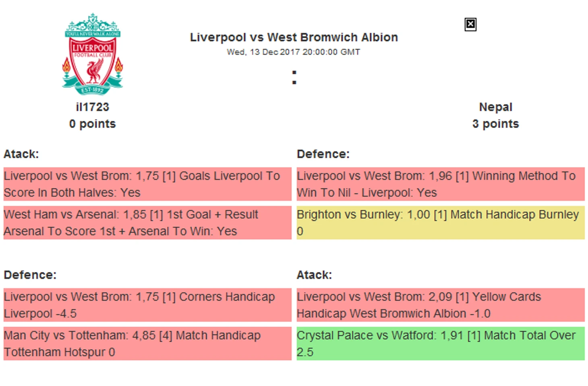588x386 pixels.
Task: Select Man City vs Tottenham handicap bet
Action: pos(147,344)
